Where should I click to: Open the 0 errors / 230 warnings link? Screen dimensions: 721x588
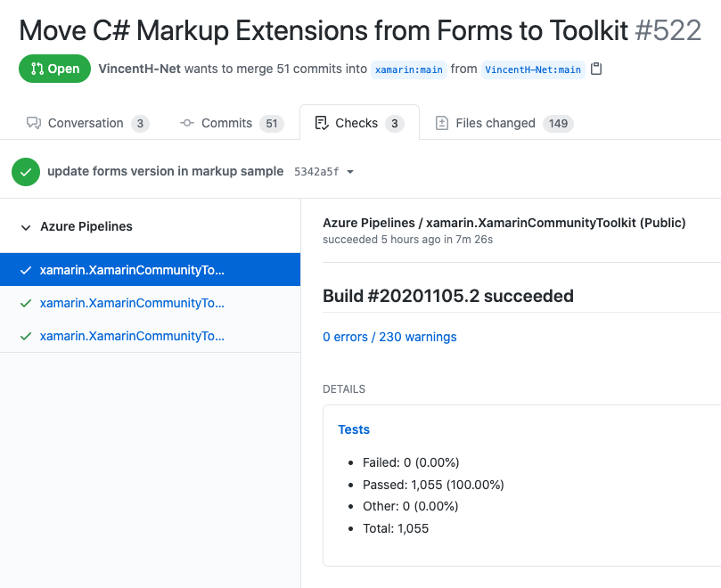tap(389, 337)
